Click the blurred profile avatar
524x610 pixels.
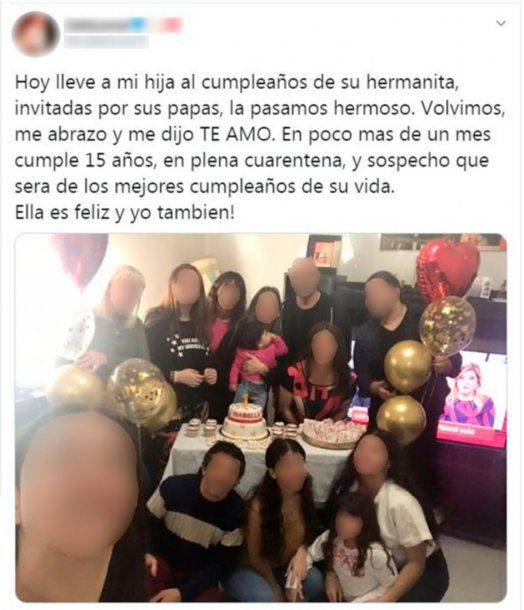(x=36, y=34)
